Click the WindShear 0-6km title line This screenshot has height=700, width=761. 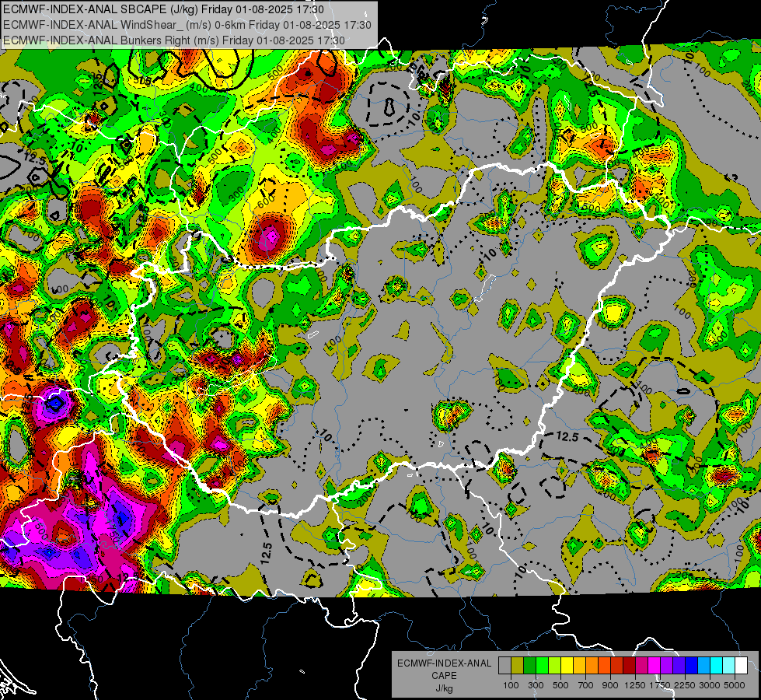tap(187, 25)
